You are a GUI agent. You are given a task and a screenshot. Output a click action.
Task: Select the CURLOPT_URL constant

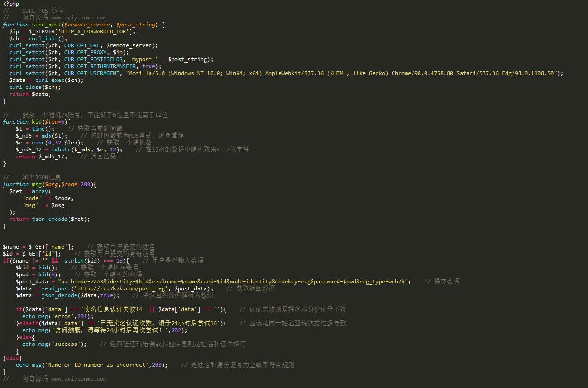click(x=82, y=45)
